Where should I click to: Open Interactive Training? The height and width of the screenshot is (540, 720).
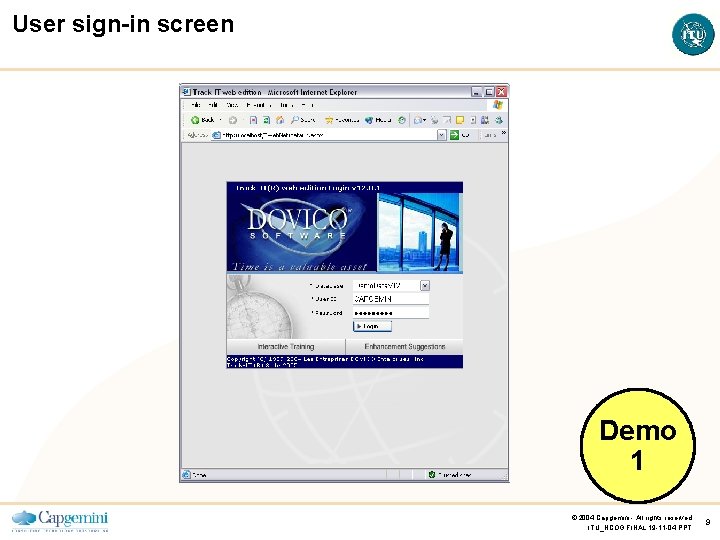(x=286, y=347)
